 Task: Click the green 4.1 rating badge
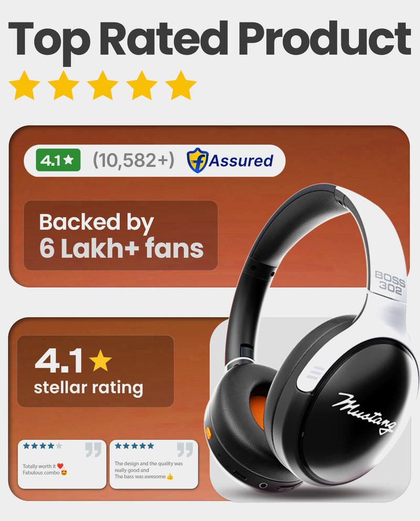tap(58, 160)
